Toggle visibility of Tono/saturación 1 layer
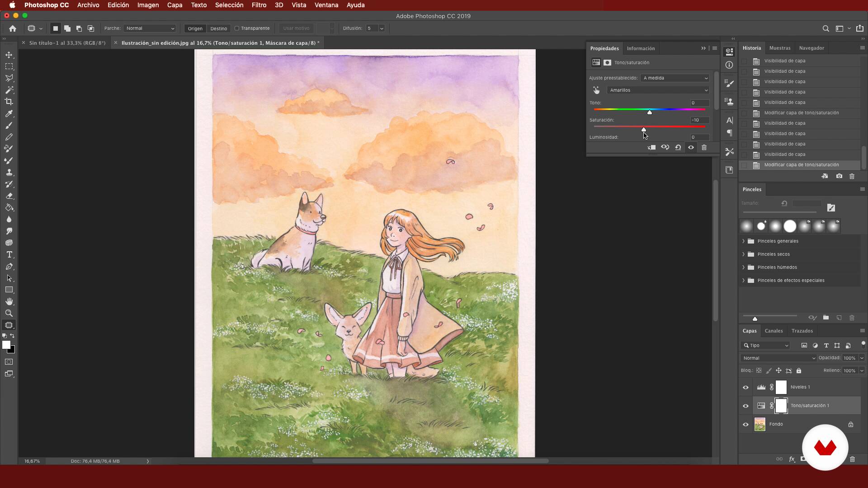The image size is (868, 488). tap(745, 406)
